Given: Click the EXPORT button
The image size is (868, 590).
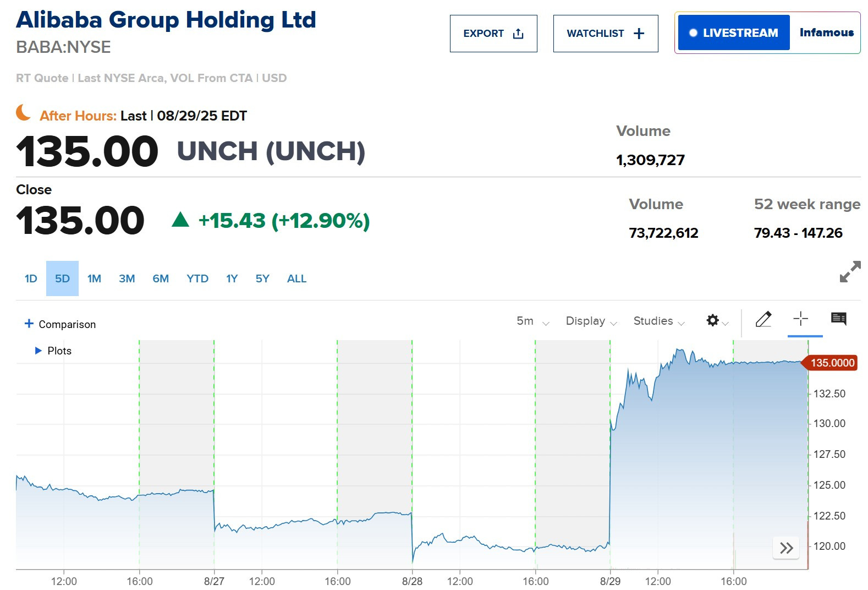Looking at the screenshot, I should point(493,34).
